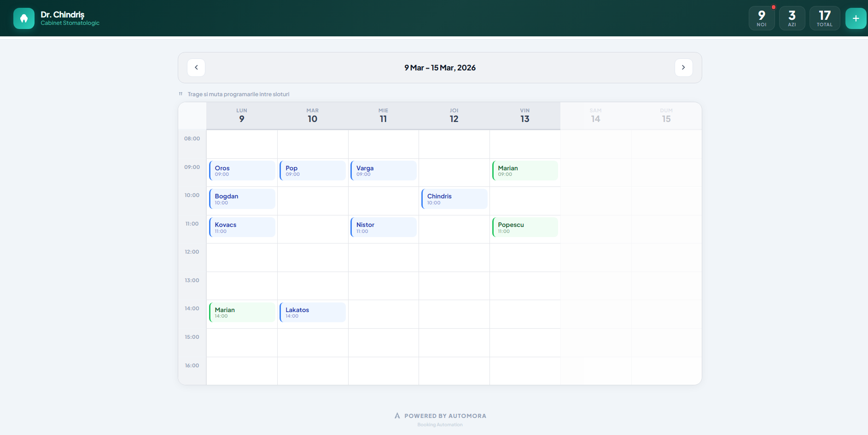
Task: Advance to next week with the right chevron
Action: (683, 67)
